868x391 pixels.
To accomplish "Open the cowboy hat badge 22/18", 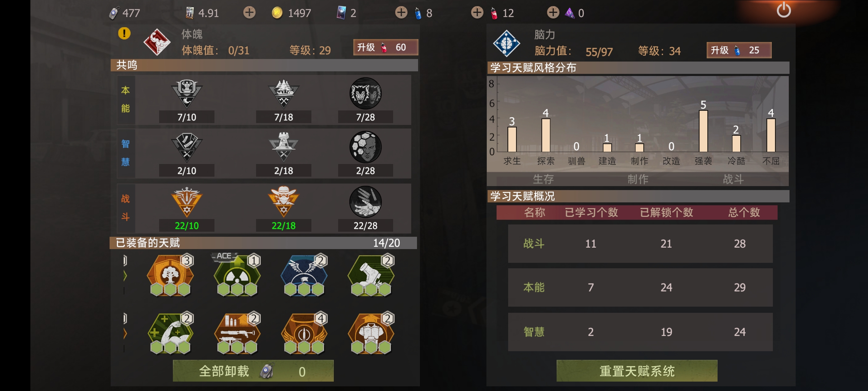I will pos(284,202).
